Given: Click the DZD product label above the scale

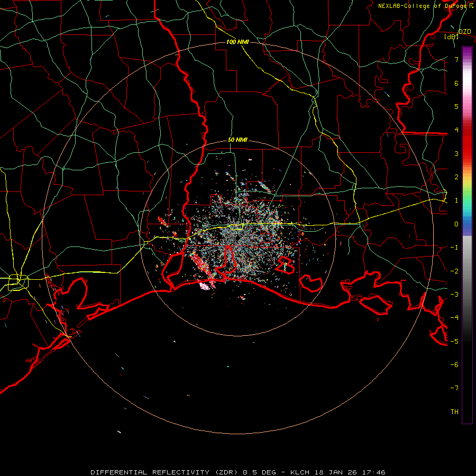Looking at the screenshot, I should point(464,32).
